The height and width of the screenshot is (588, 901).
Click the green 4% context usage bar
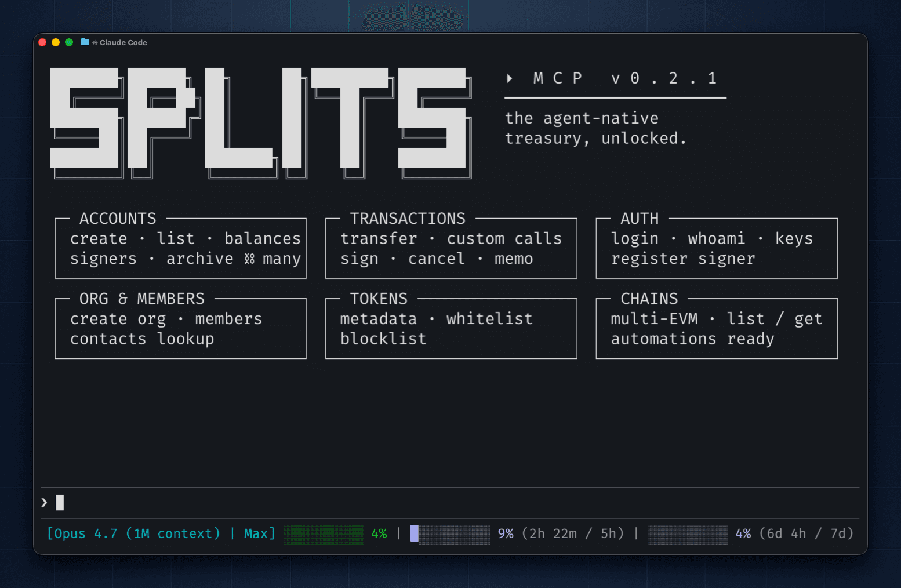point(324,534)
